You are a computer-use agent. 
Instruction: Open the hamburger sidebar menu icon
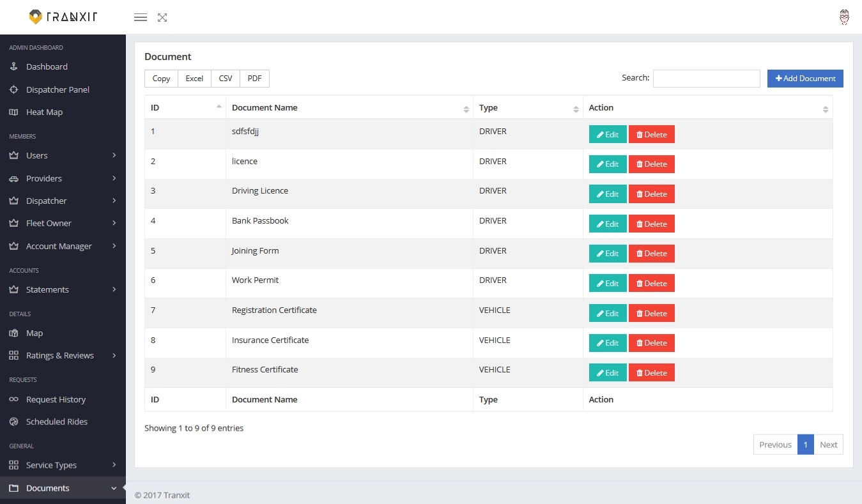click(140, 17)
